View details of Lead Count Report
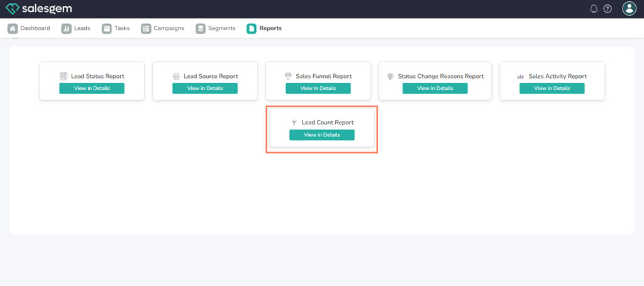The width and height of the screenshot is (644, 286). point(322,135)
